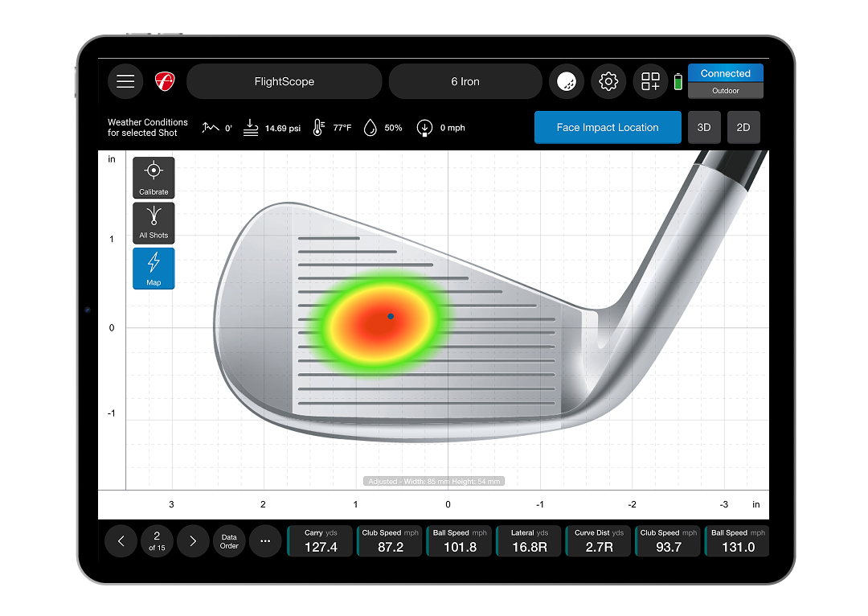
Task: Check the battery status icon
Action: click(678, 82)
